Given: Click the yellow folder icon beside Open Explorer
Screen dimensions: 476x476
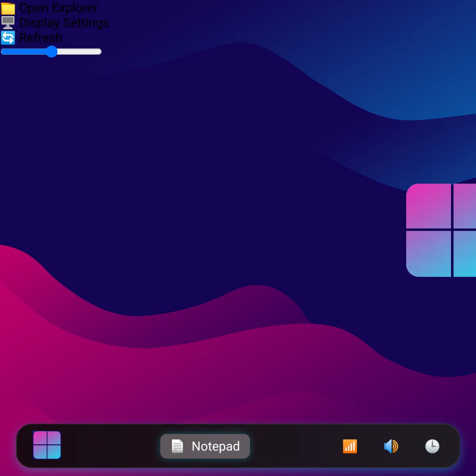Looking at the screenshot, I should coord(8,8).
